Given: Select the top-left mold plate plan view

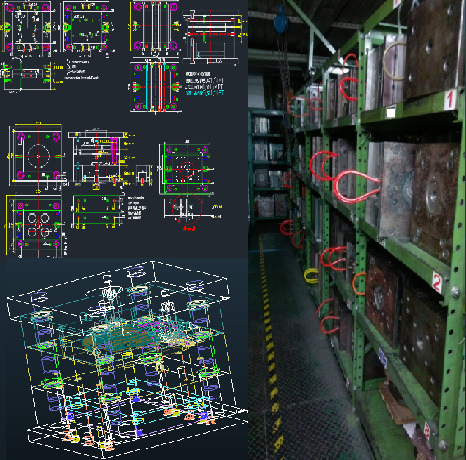Looking at the screenshot, I should [x=29, y=27].
